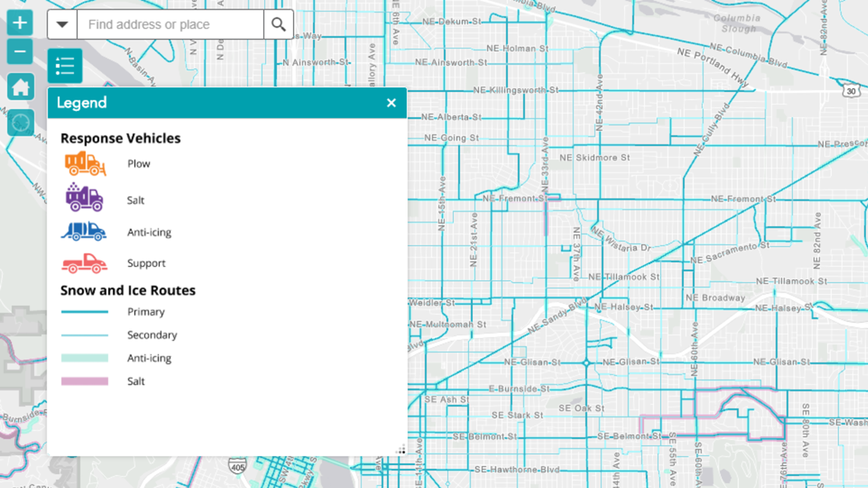The width and height of the screenshot is (868, 488).
Task: Select the I-405 shield on map
Action: [x=237, y=467]
